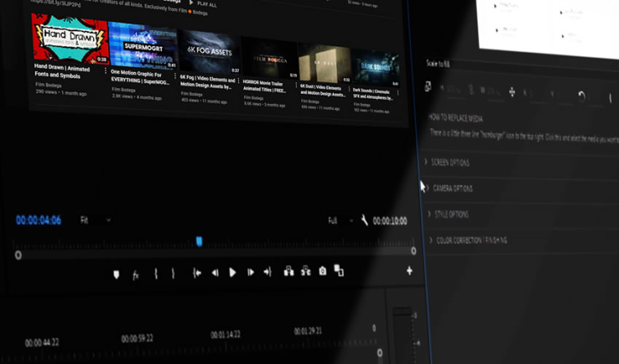Toggle the Comparison View icon
The image size is (619, 364).
[339, 271]
